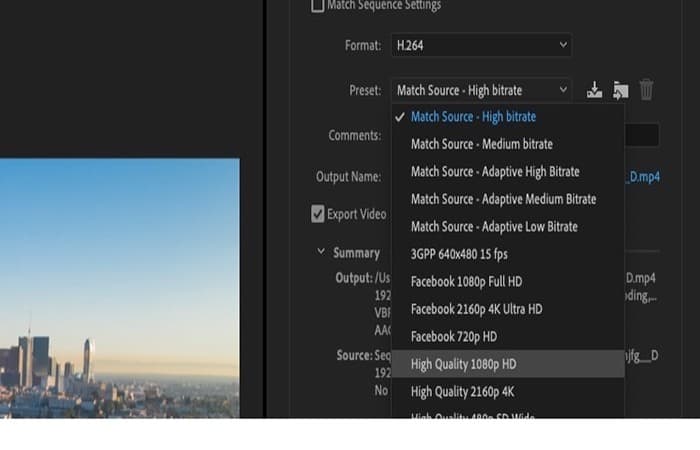
Task: Collapse the Summary section chevron
Action: coord(321,252)
